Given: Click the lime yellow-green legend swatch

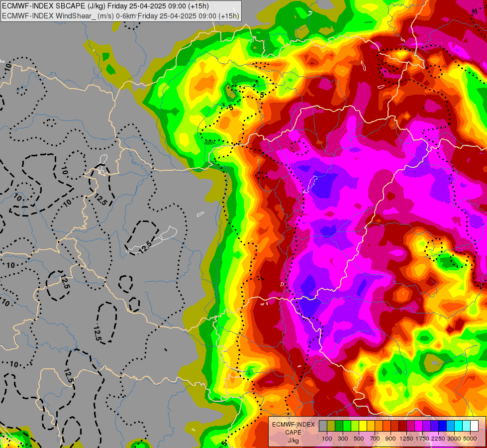Looking at the screenshot, I should pos(355,426).
